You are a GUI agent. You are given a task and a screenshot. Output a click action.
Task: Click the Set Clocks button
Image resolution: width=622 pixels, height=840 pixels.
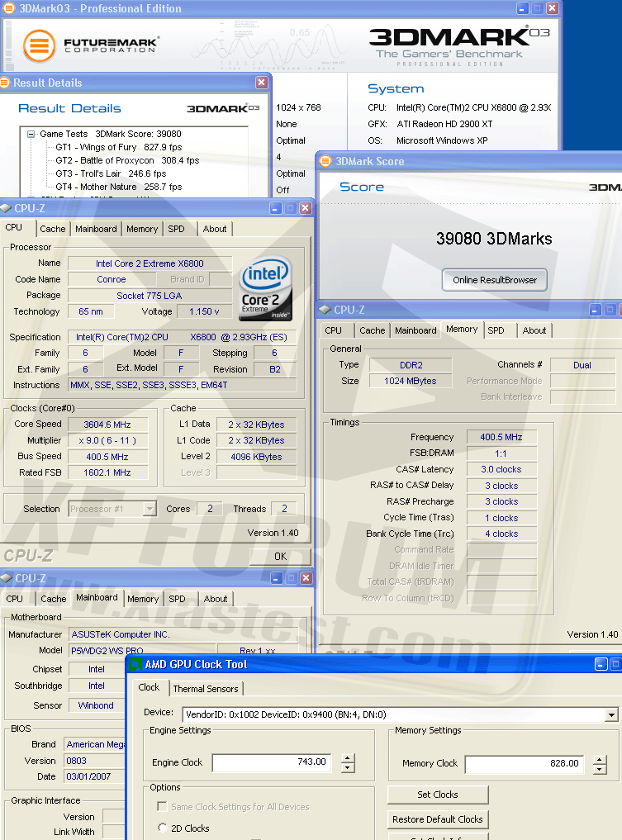(438, 795)
